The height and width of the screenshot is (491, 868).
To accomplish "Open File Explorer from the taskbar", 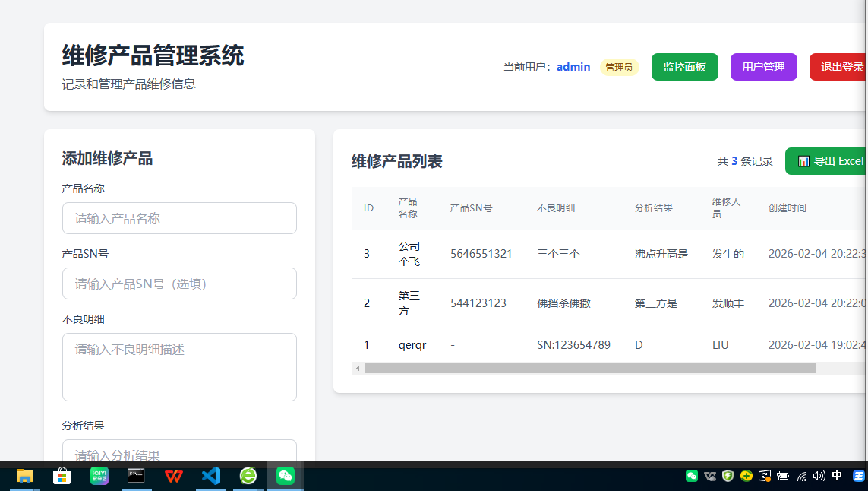I will tap(24, 476).
